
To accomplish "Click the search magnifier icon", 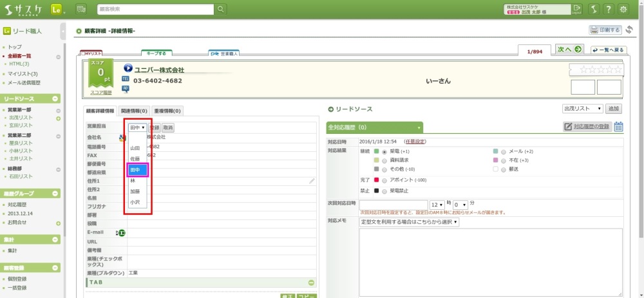I will click(221, 9).
